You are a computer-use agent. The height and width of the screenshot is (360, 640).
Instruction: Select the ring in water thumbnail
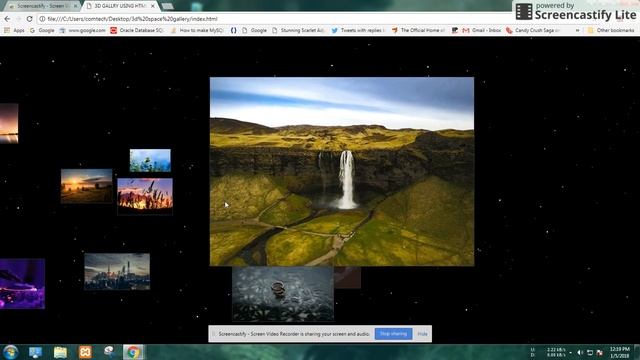pyautogui.click(x=283, y=294)
